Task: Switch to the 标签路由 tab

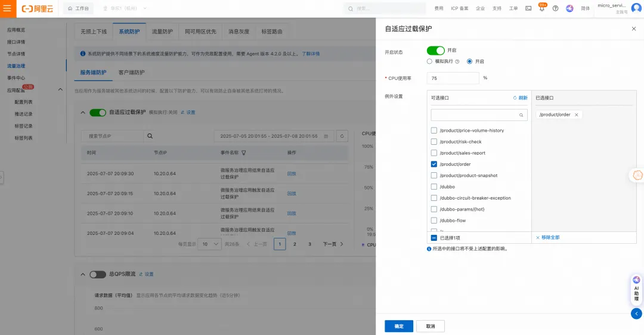Action: (272, 32)
